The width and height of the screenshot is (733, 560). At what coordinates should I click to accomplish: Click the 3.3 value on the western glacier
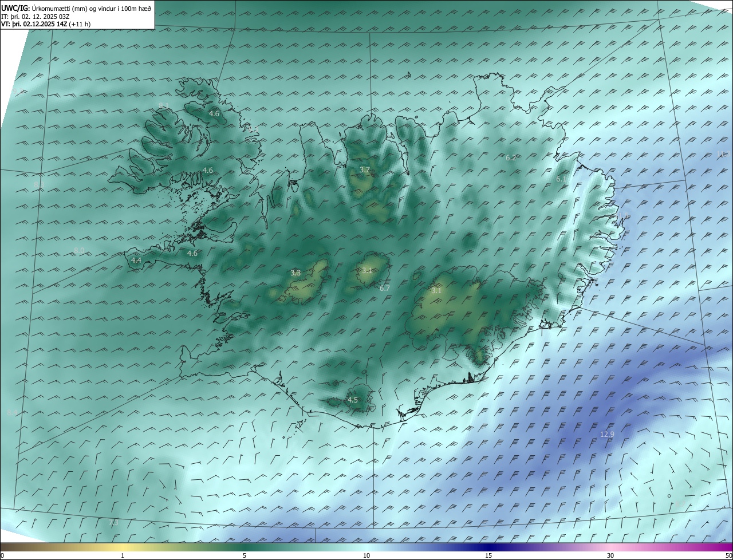pyautogui.click(x=295, y=273)
